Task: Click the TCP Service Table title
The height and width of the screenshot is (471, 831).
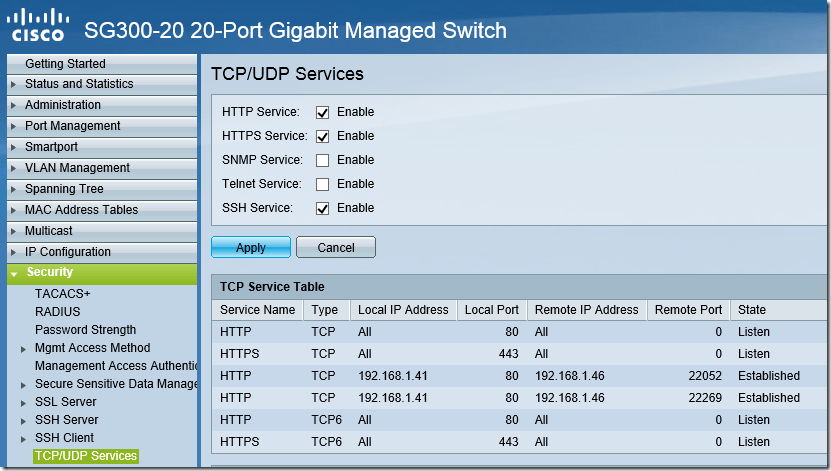Action: tap(272, 287)
